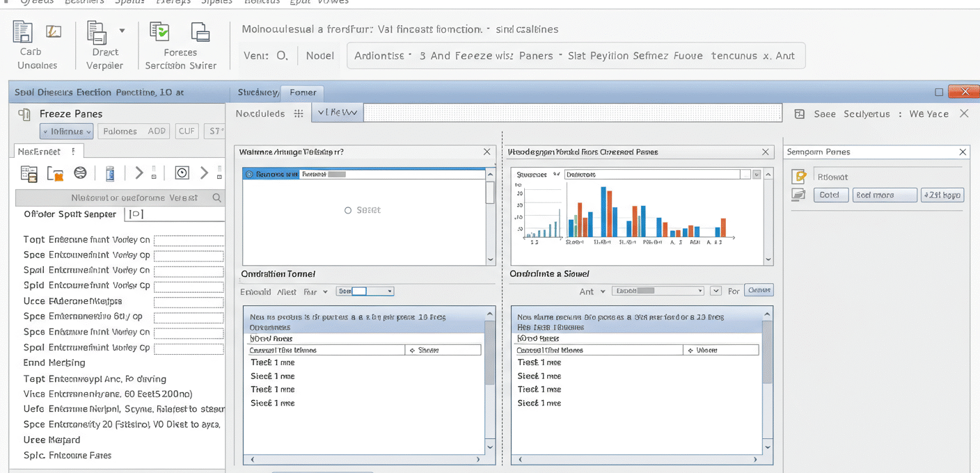Click the input field beside Offoler Spalt Senpter
The image size is (980, 473).
pyautogui.click(x=175, y=214)
